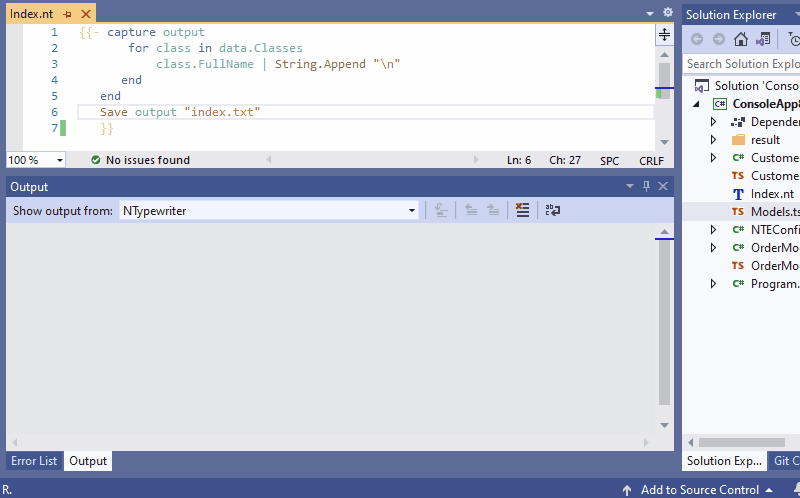Click the Output vertical scrollbar thumb

click(x=664, y=322)
